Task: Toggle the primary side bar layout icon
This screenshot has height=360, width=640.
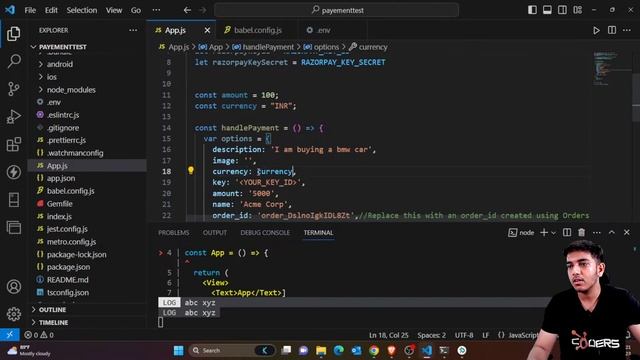Action: pos(532,10)
